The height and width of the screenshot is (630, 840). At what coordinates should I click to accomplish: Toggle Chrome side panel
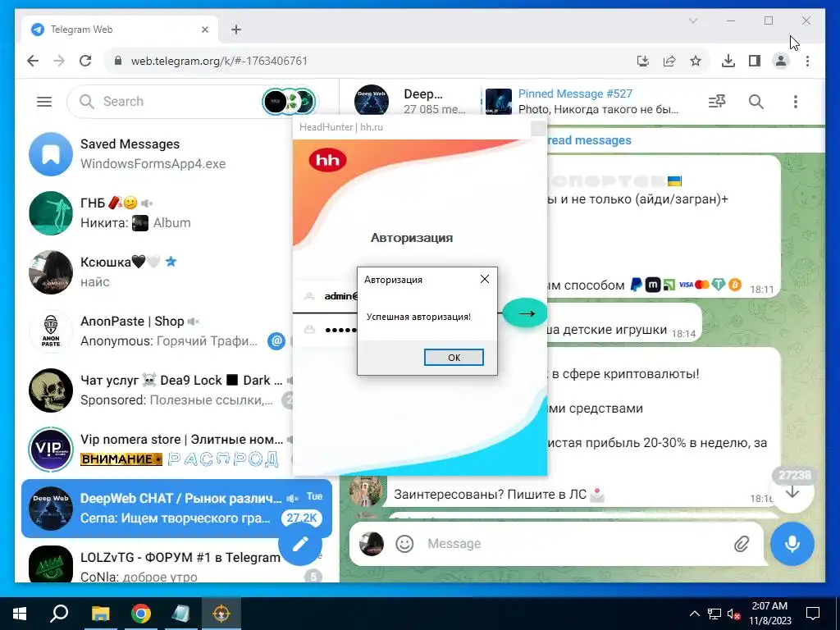tap(755, 61)
